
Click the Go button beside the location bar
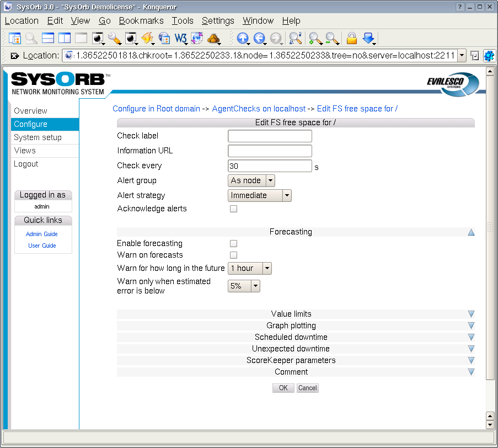474,56
